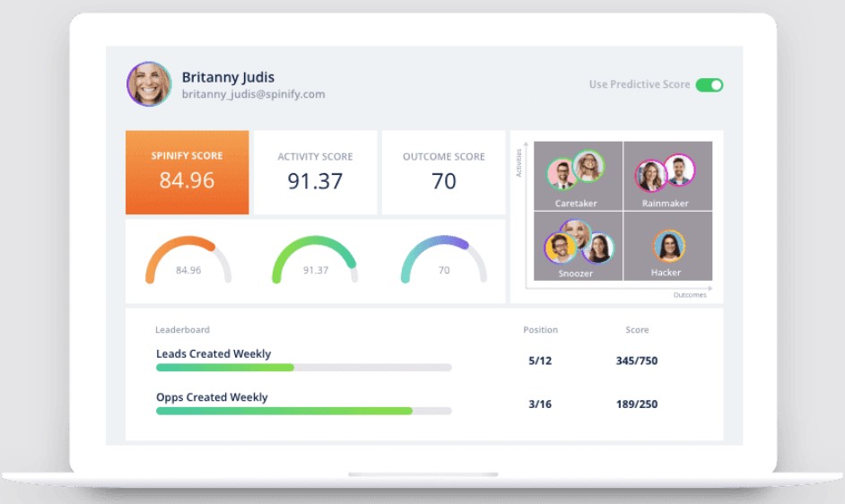Click the green 91.37 gauge
845x504 pixels.
[315, 260]
